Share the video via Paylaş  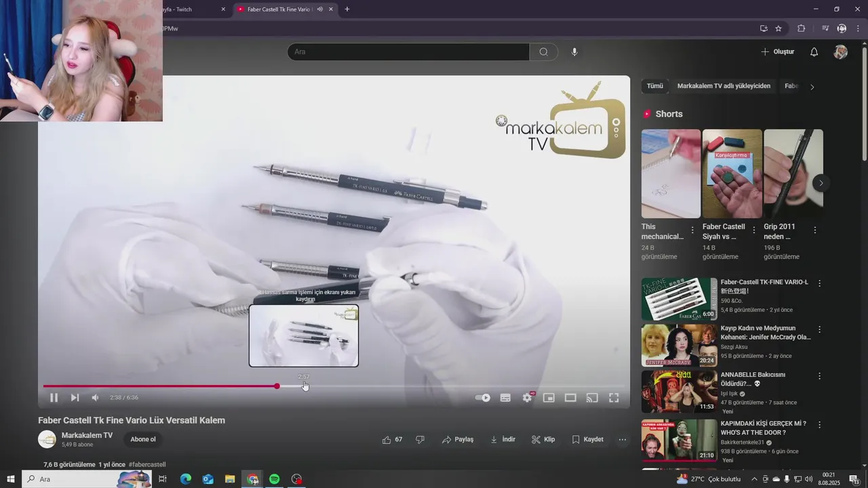[x=458, y=439]
